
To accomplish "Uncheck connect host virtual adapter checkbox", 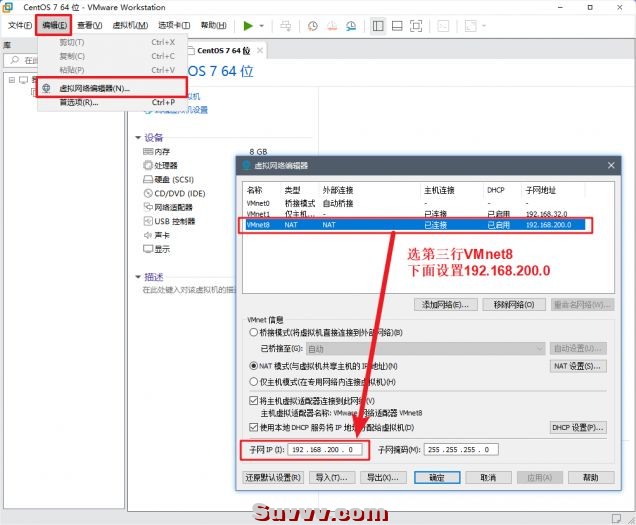I will pyautogui.click(x=253, y=400).
